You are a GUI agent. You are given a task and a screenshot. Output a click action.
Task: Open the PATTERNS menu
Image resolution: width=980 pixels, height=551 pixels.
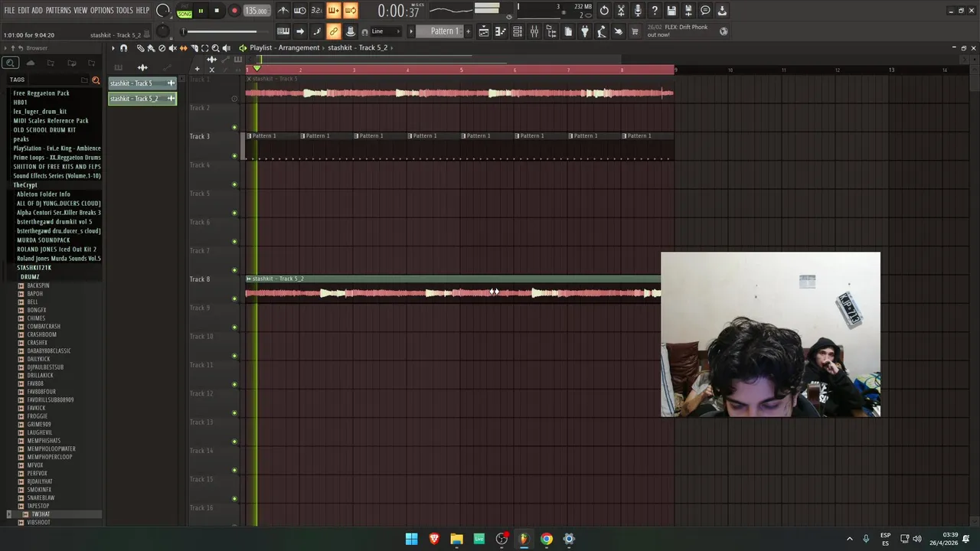(x=58, y=11)
